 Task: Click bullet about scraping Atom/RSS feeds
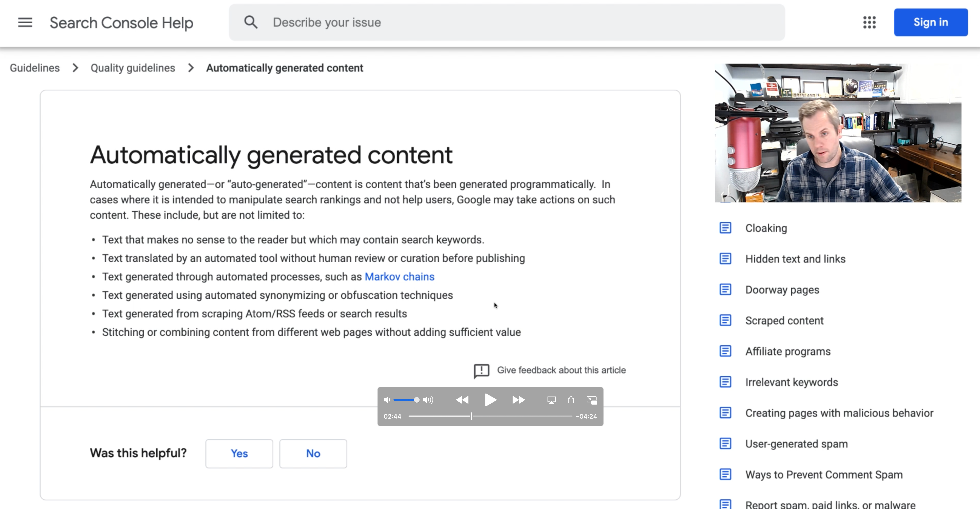pyautogui.click(x=255, y=314)
